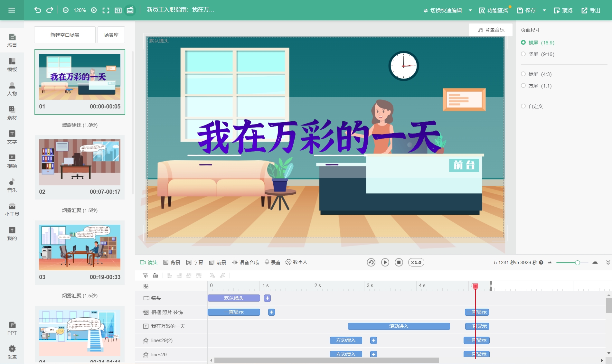Screen dimensions: 612x364
Task: Switch to the 前景 foreground tab
Action: coord(218,262)
